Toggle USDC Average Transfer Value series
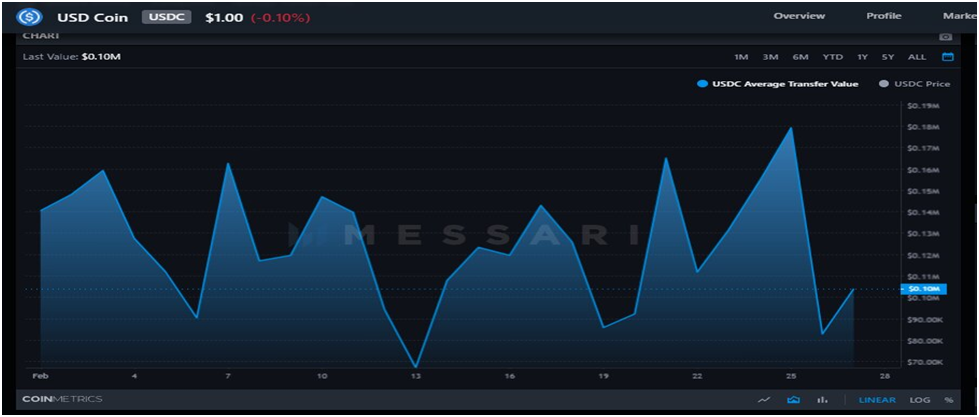The width and height of the screenshot is (979, 417). [777, 84]
